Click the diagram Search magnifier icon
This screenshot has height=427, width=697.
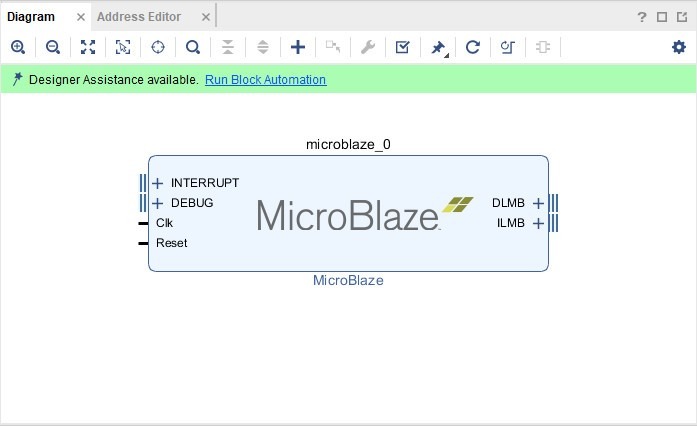coord(193,47)
